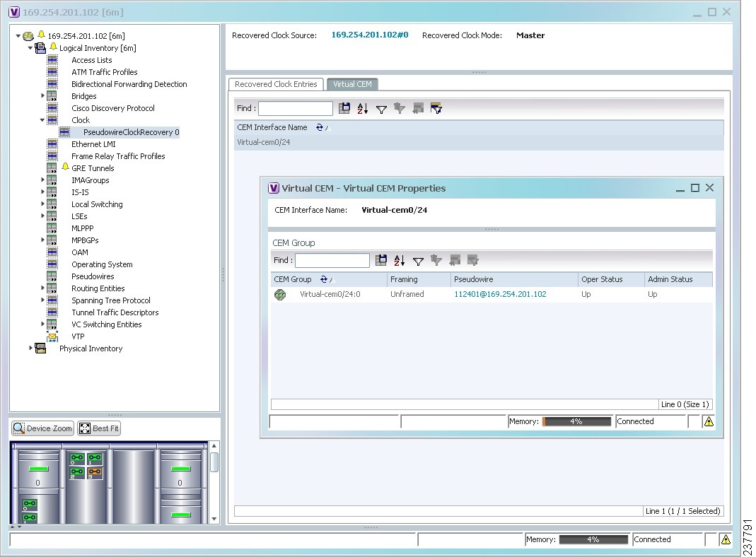
Task: Collapse the Logical Inventory node
Action: [x=30, y=48]
